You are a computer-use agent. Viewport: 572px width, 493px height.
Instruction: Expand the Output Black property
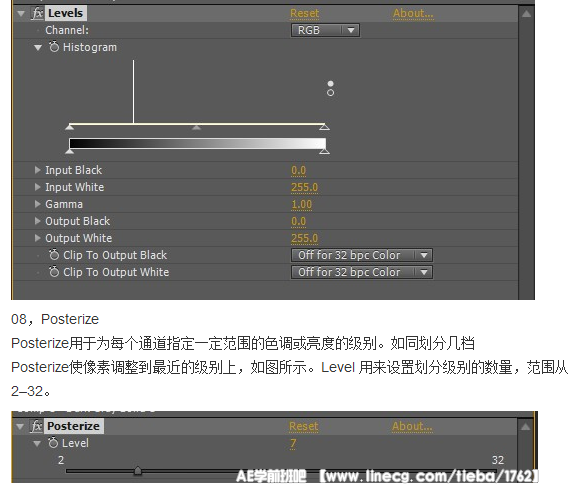pos(37,220)
